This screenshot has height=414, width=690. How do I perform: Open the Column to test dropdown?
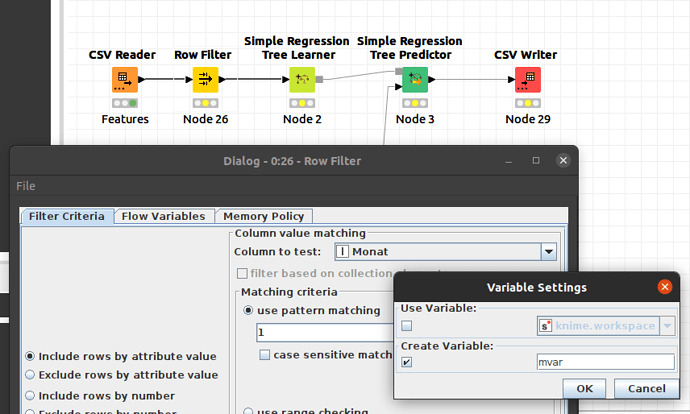click(549, 252)
